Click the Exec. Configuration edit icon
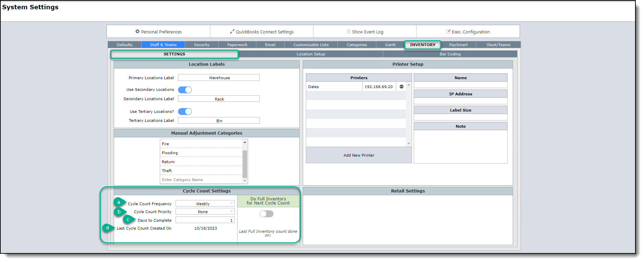 pyautogui.click(x=448, y=31)
